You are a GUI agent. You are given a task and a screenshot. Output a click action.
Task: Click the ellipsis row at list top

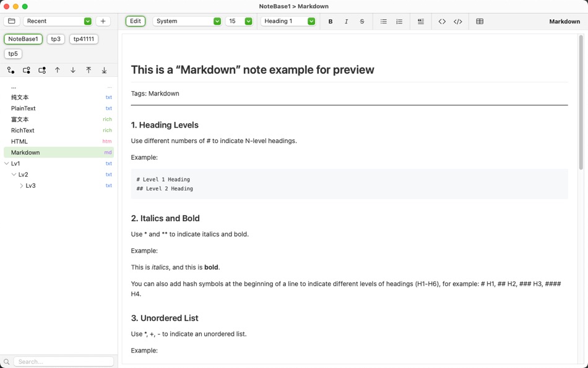tap(59, 87)
